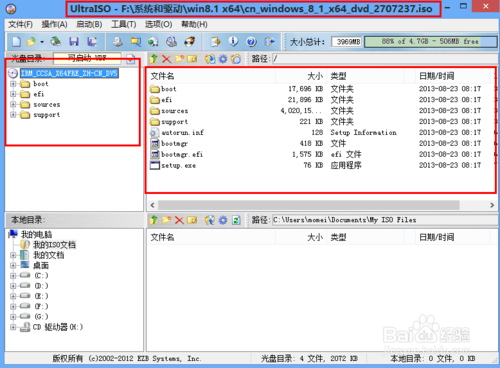
Task: Click the Mount to virtual drive icon
Action: 172,42
